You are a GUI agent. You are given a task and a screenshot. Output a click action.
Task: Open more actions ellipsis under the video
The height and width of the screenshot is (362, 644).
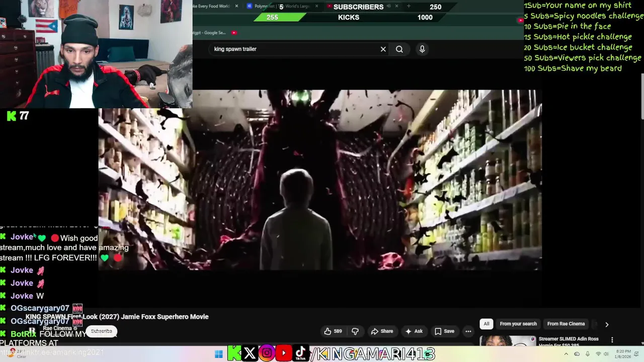click(468, 331)
